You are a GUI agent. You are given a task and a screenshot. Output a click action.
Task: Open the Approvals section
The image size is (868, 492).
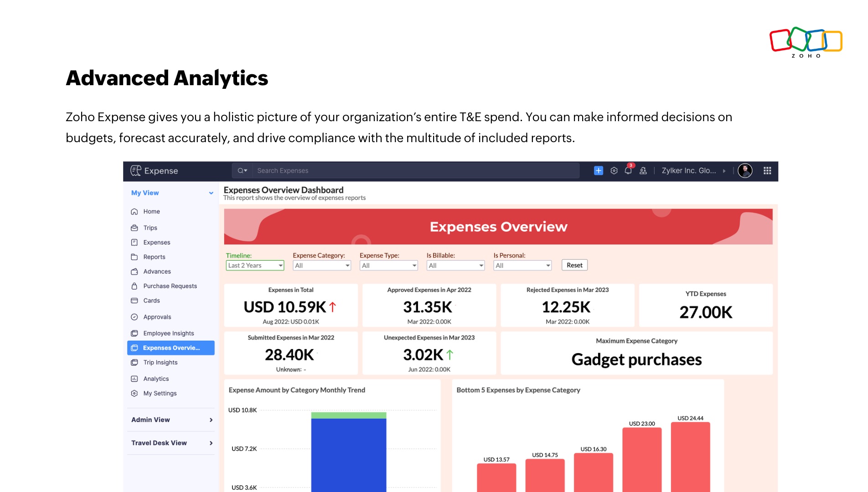[157, 317]
